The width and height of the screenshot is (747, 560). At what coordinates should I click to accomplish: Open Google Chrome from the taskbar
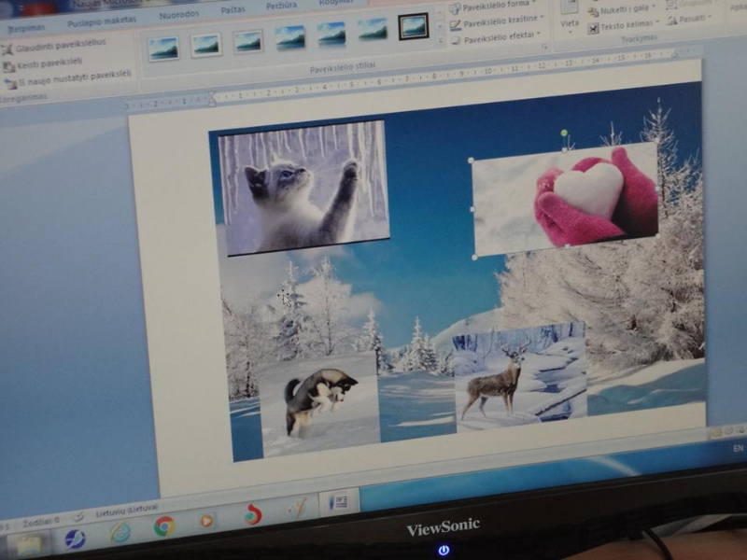coord(164,526)
